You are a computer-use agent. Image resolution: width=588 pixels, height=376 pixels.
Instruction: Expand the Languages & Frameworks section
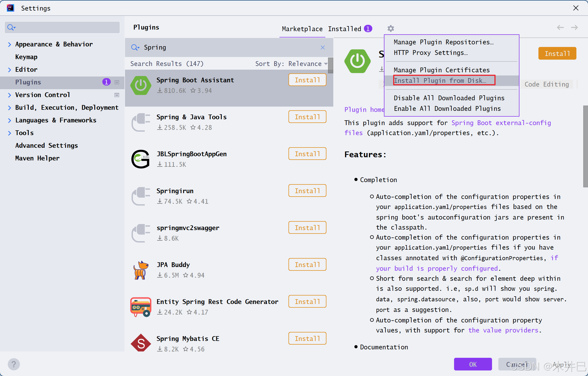click(9, 120)
